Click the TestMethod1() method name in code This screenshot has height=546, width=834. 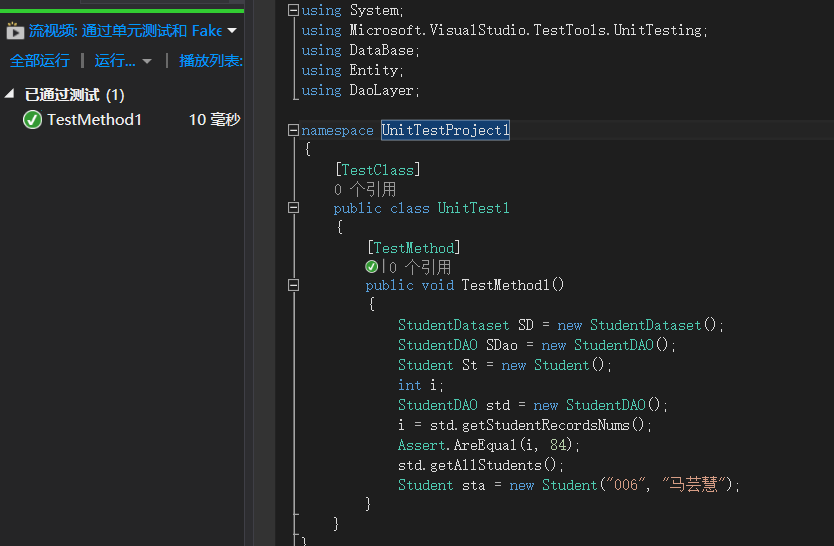pyautogui.click(x=513, y=285)
